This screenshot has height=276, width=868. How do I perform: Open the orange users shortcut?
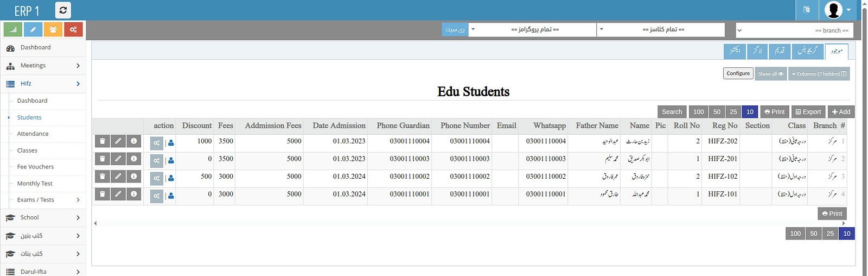53,29
